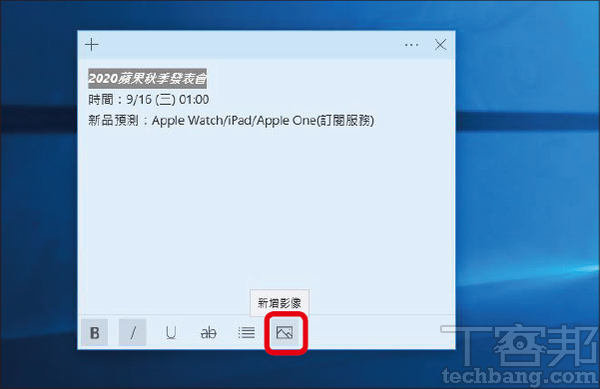Toggle bullet list formatting
The height and width of the screenshot is (389, 600).
click(246, 332)
